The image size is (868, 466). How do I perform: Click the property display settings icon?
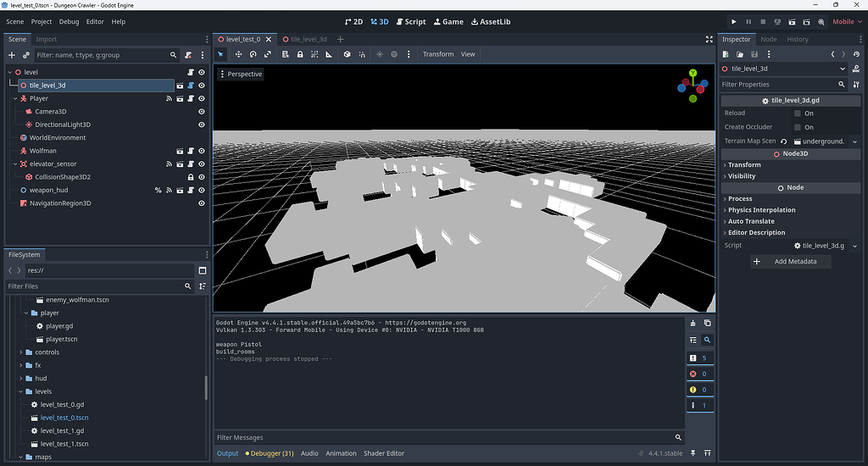coord(856,84)
